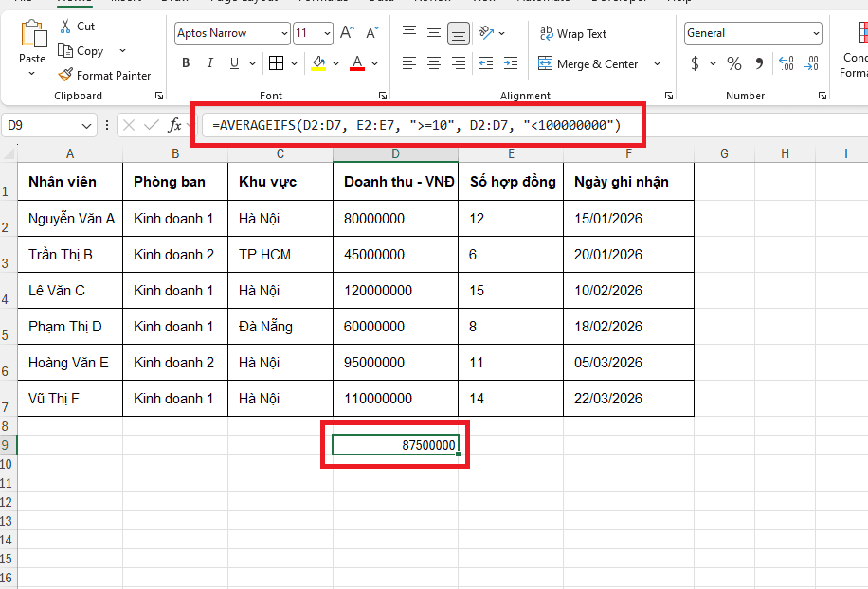
Task: Select row 9 header
Action: click(x=8, y=445)
